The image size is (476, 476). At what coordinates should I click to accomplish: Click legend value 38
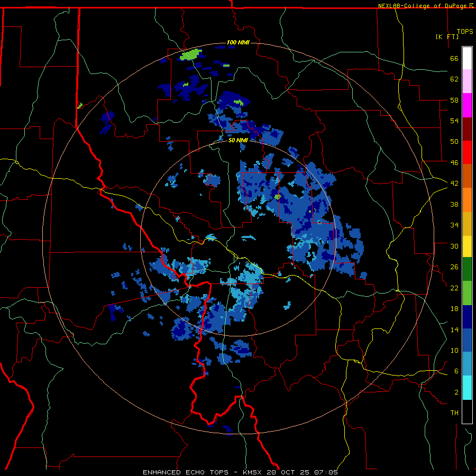click(454, 204)
